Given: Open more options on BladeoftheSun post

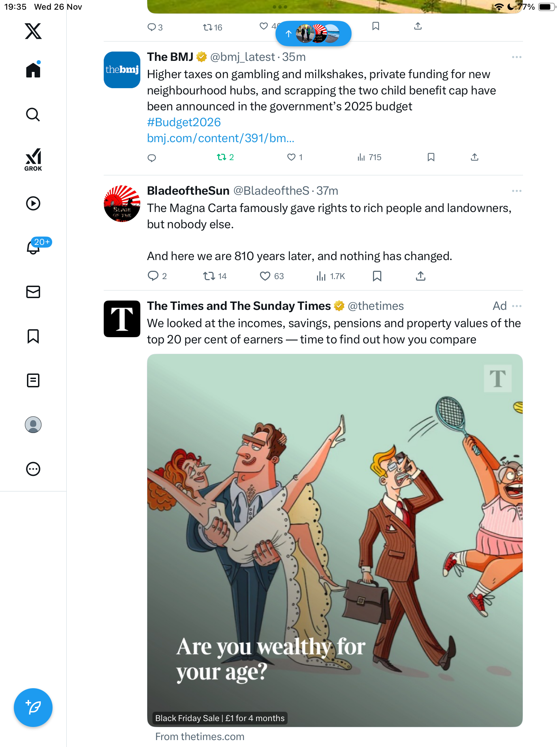Looking at the screenshot, I should (x=516, y=191).
